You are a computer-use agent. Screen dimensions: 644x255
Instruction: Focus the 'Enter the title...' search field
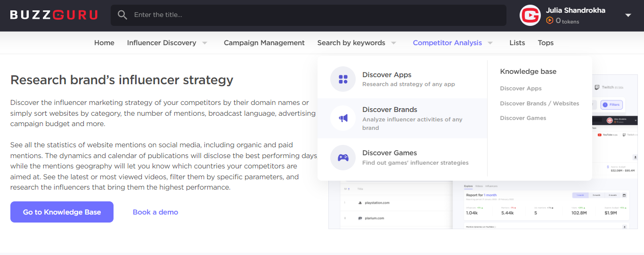[309, 15]
